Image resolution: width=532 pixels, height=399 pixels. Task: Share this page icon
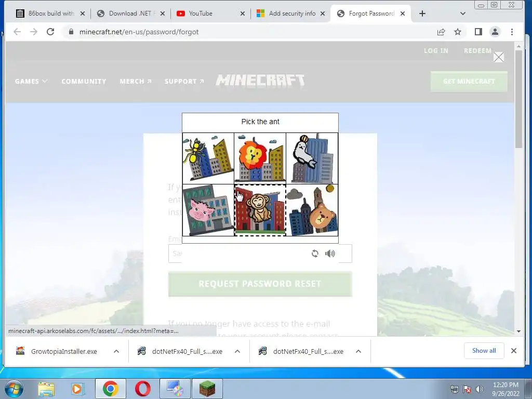click(x=441, y=32)
